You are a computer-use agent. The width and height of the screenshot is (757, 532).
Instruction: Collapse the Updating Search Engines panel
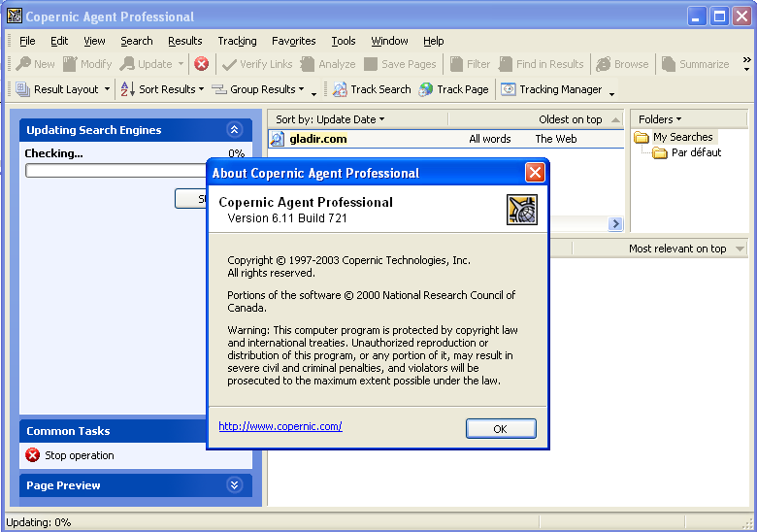[234, 129]
